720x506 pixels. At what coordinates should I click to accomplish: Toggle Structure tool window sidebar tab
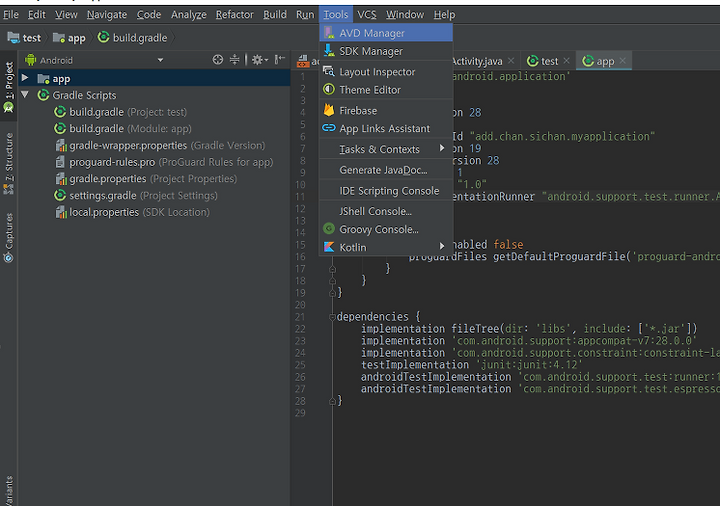pyautogui.click(x=9, y=163)
